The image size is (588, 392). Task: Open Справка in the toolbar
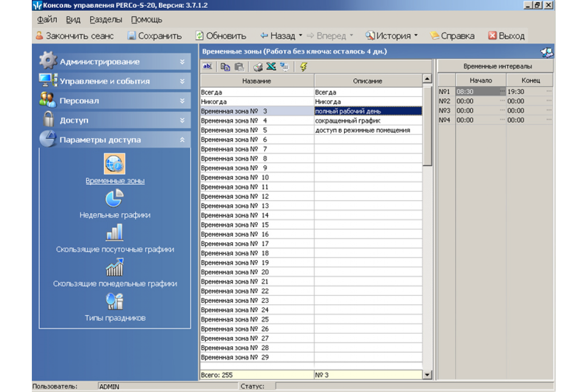coord(452,36)
